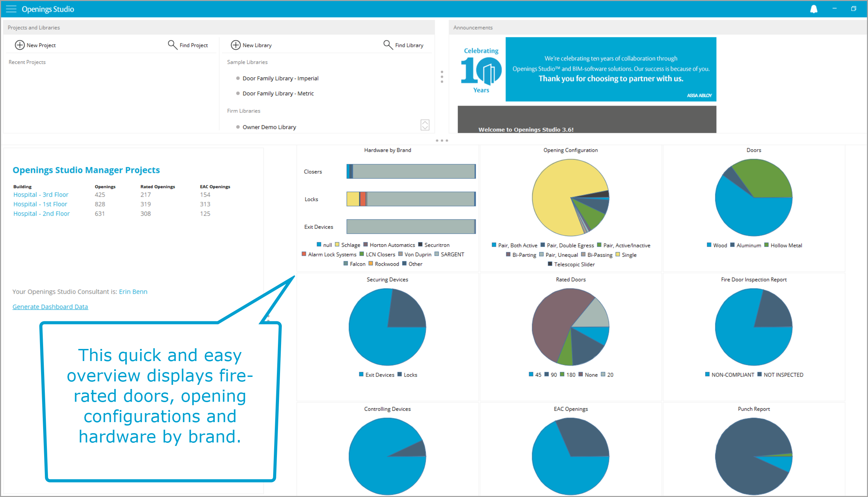Click the bullet icon beside Owner Demo Library
This screenshot has height=497, width=868.
click(238, 127)
